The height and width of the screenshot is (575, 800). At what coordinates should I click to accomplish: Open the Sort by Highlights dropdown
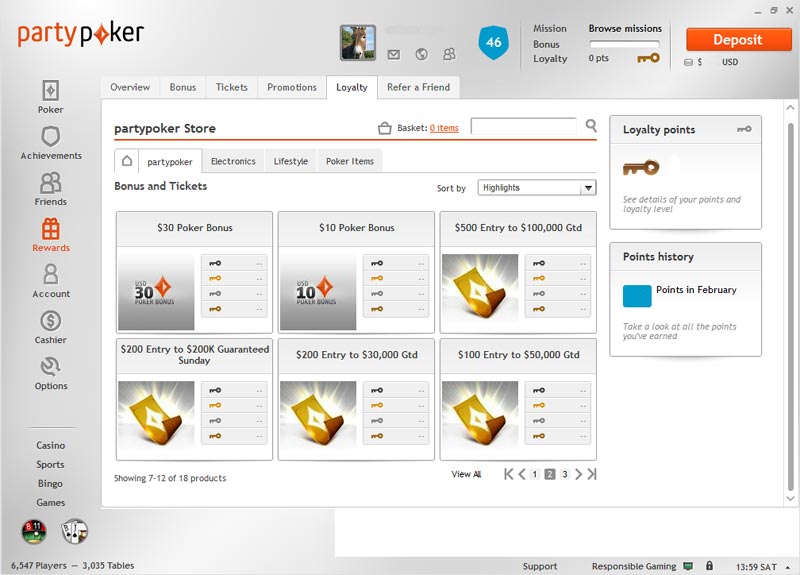537,188
